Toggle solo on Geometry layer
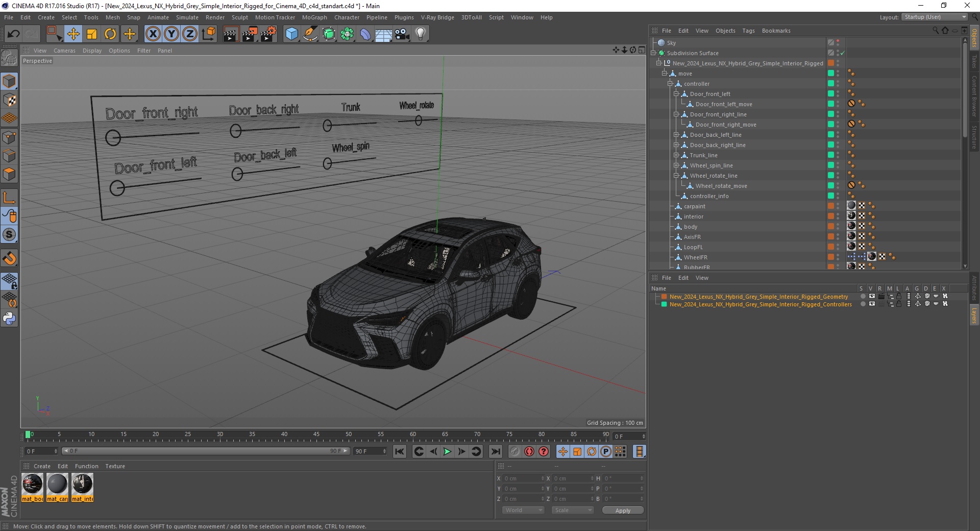980x531 pixels. pos(863,296)
